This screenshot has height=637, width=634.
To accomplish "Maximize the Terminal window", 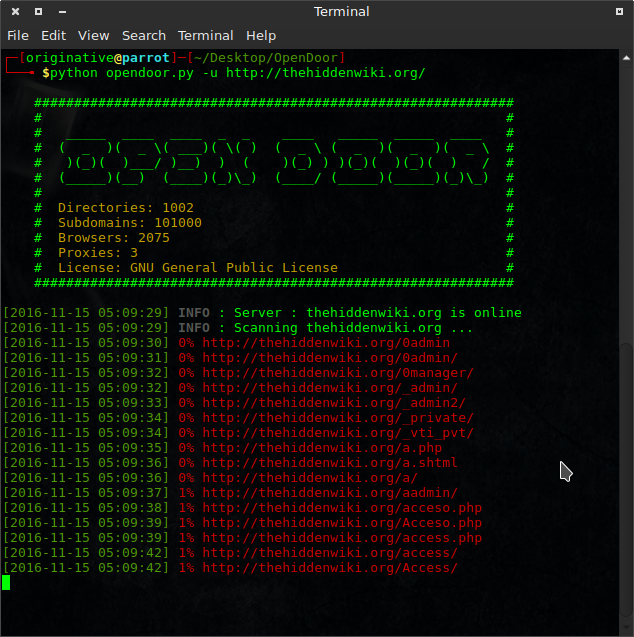I will pos(38,12).
